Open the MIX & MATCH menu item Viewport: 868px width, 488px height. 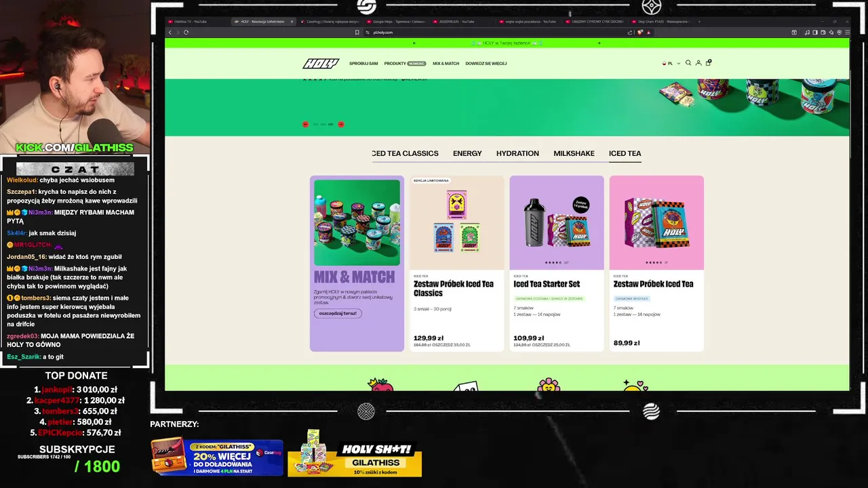pos(446,64)
